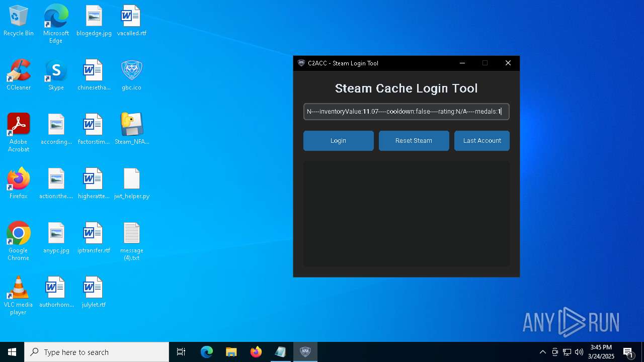Open Firefox from the taskbar
644x362 pixels.
coord(256,352)
